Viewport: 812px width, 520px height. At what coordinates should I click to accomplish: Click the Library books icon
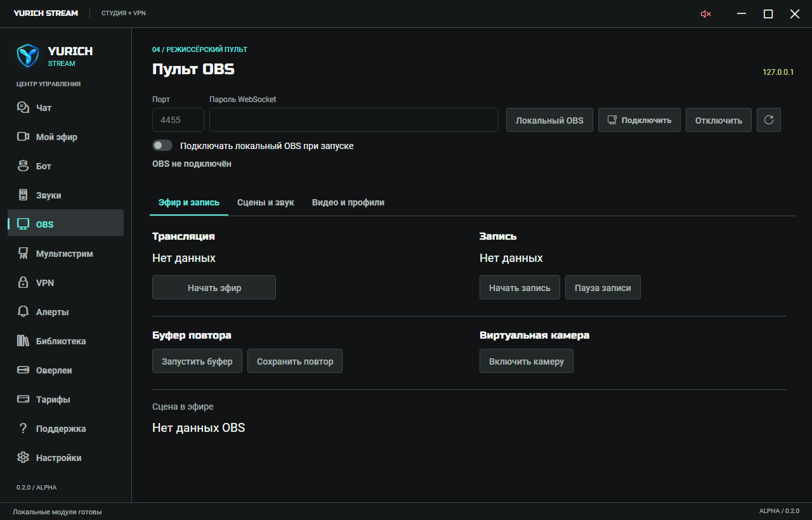pos(23,341)
